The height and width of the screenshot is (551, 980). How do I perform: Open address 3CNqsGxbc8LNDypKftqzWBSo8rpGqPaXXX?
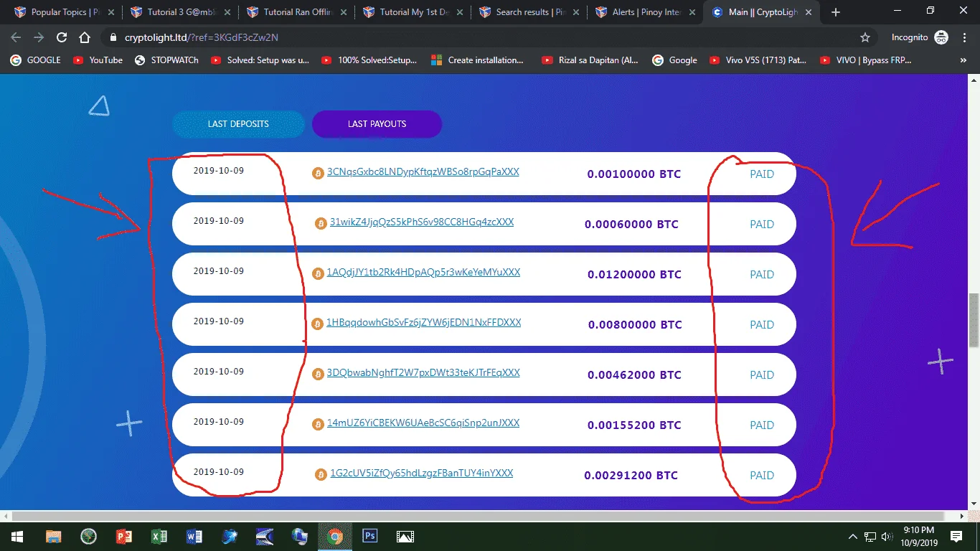click(x=423, y=172)
